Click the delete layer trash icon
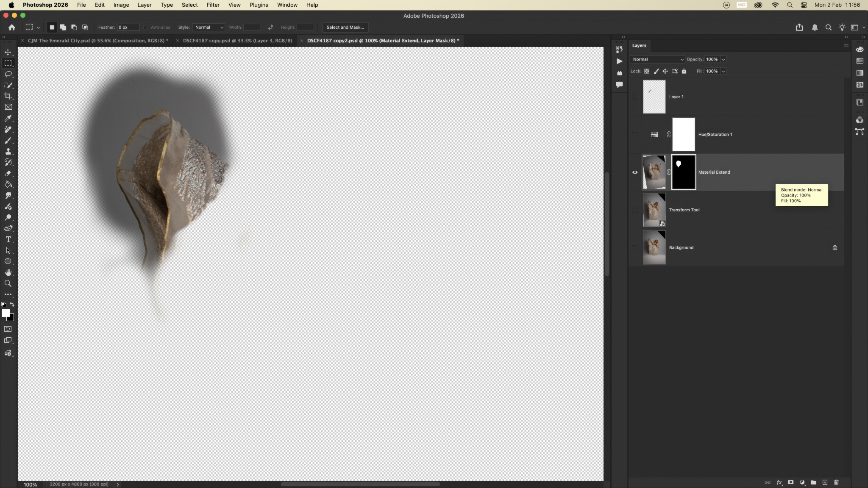Image resolution: width=868 pixels, height=488 pixels. (836, 482)
